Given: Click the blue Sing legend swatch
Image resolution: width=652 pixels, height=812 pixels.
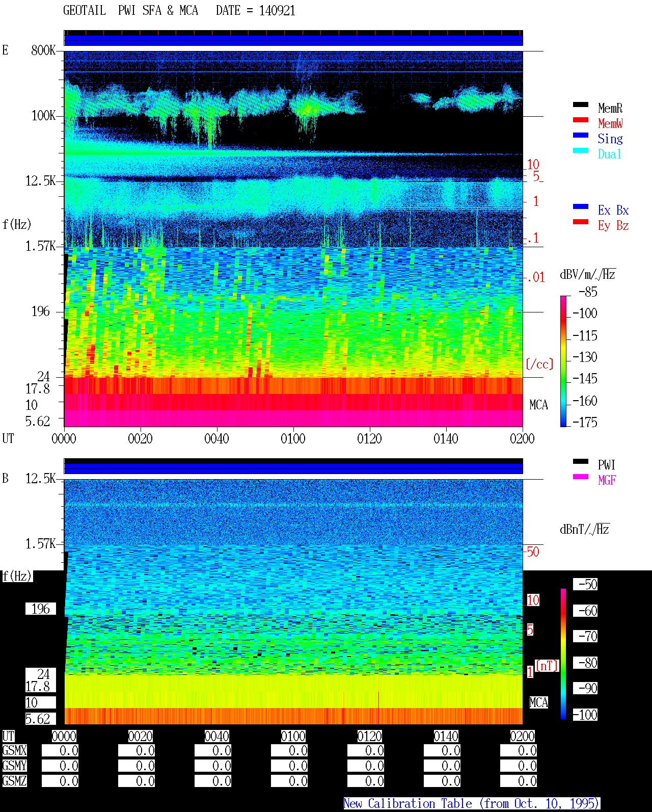Looking at the screenshot, I should (581, 135).
